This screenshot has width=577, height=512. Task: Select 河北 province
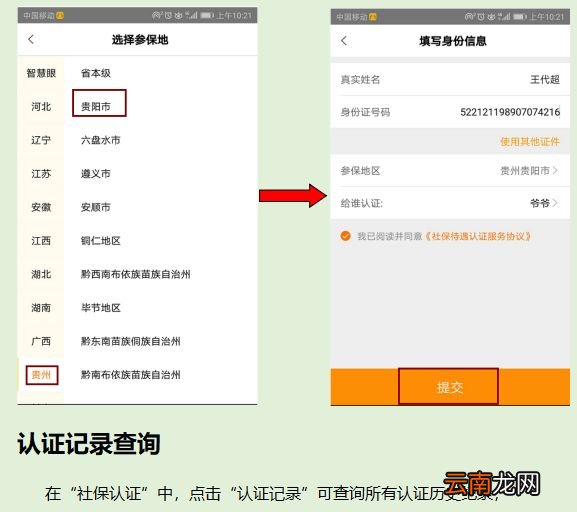(x=41, y=107)
